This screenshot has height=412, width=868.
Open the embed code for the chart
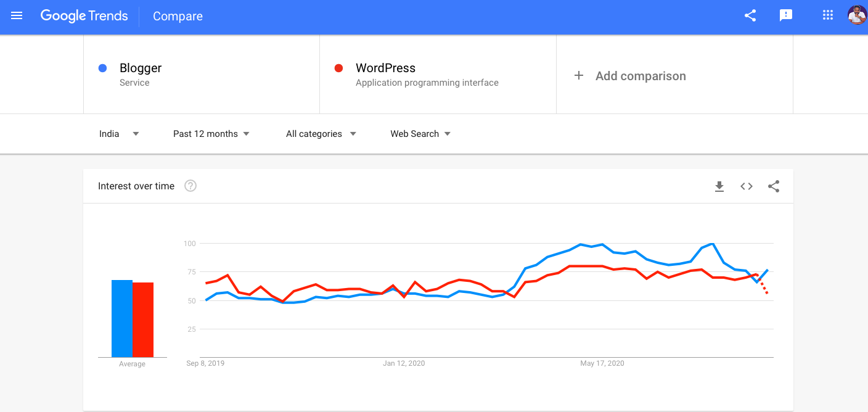[746, 186]
